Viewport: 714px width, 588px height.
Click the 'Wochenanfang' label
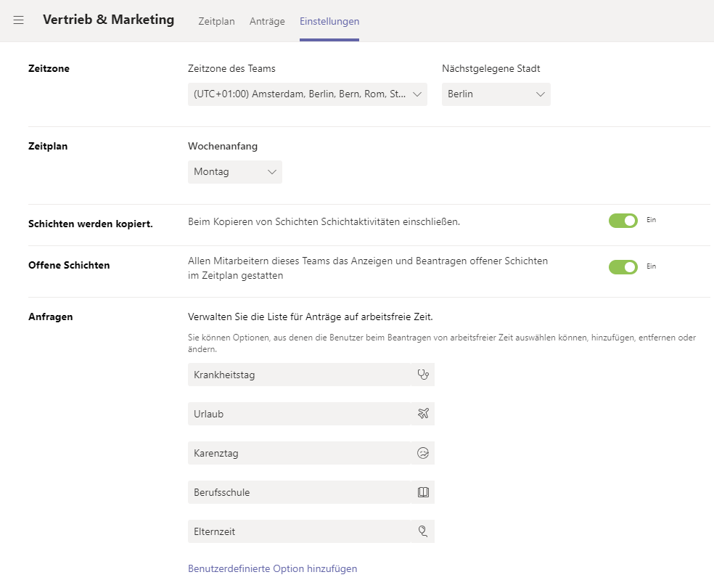coord(223,146)
